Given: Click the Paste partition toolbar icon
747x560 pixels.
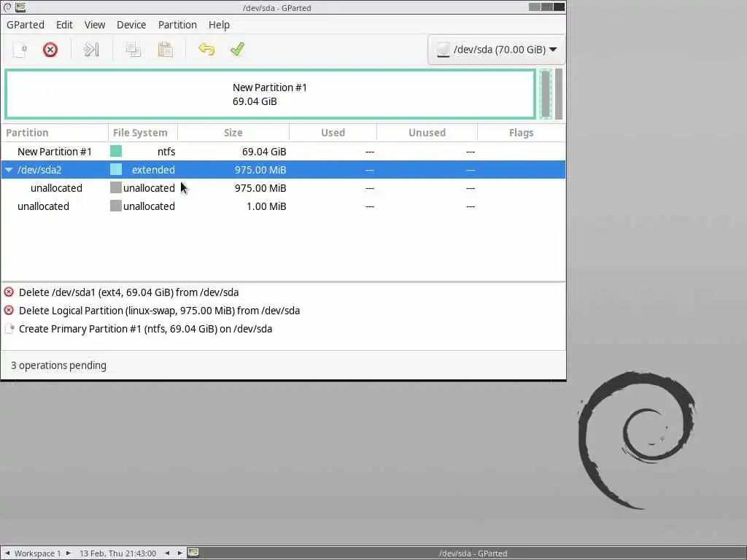Looking at the screenshot, I should pyautogui.click(x=165, y=50).
